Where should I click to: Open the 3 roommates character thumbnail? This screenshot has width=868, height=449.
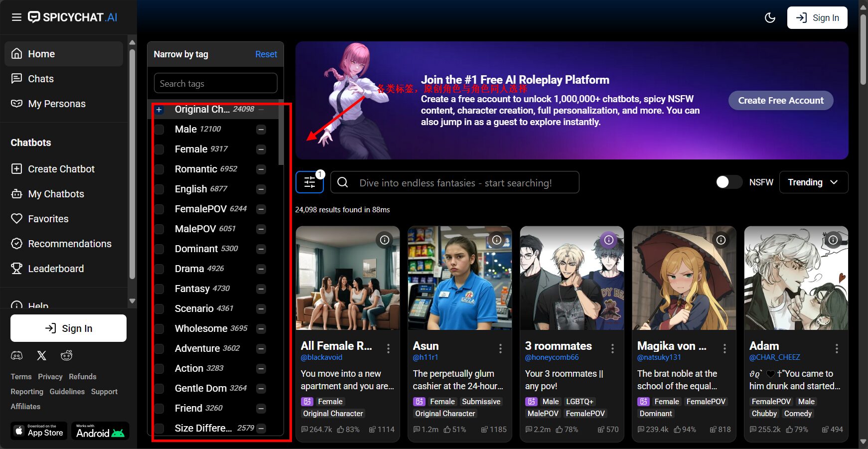tap(572, 278)
